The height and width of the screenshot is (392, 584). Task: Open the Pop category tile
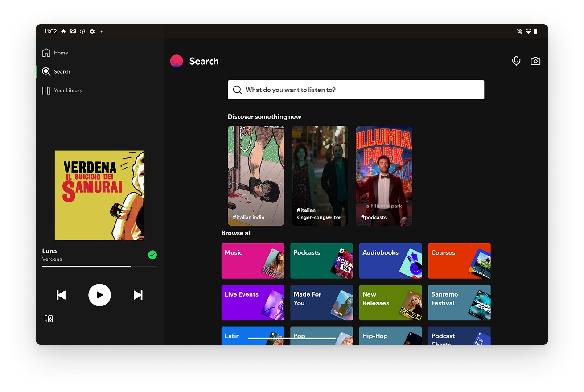pyautogui.click(x=321, y=335)
